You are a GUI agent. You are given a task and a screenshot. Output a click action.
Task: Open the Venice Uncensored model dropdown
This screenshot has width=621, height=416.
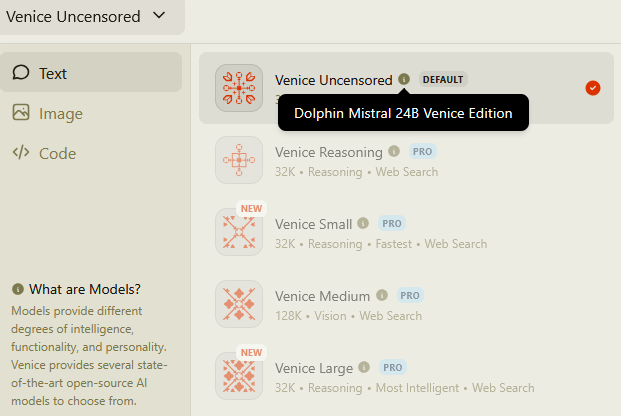tap(86, 16)
